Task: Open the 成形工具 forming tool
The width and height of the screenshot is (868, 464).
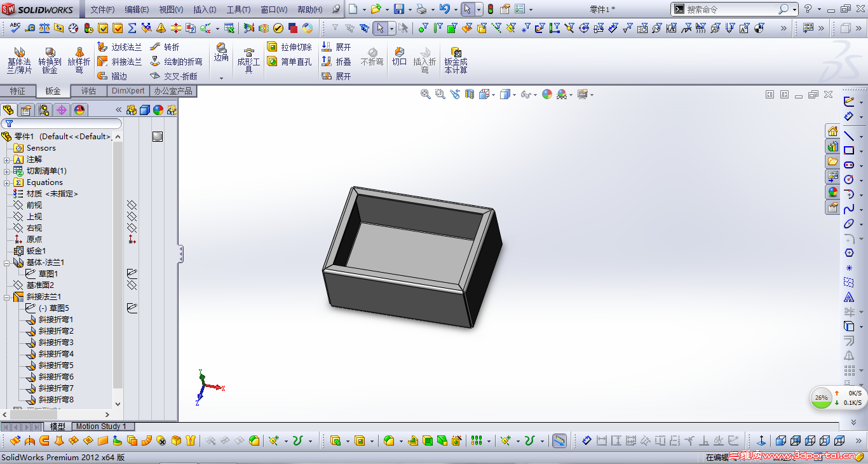Action: click(248, 60)
